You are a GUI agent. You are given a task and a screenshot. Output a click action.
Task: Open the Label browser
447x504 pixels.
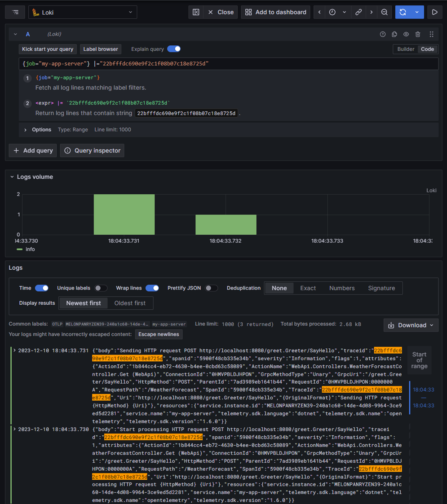[100, 49]
